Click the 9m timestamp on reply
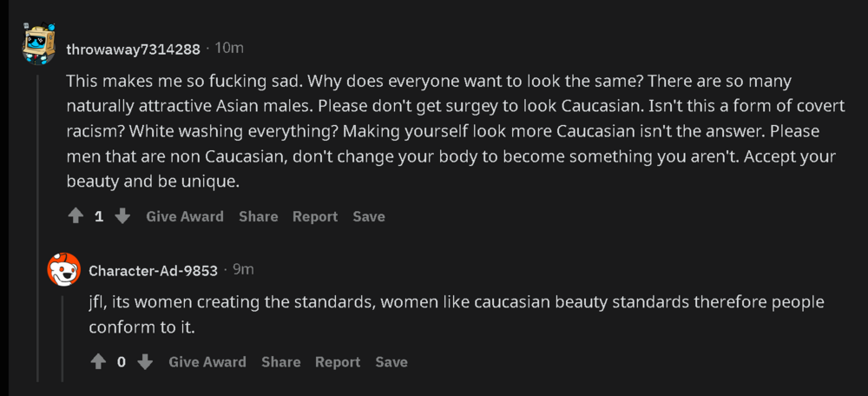The height and width of the screenshot is (396, 868). pos(243,270)
